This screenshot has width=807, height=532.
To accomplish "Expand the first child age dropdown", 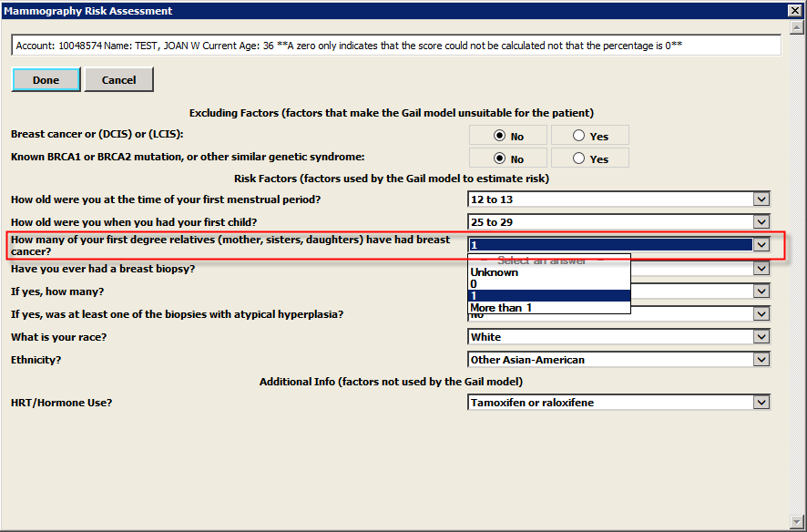I will [x=761, y=222].
